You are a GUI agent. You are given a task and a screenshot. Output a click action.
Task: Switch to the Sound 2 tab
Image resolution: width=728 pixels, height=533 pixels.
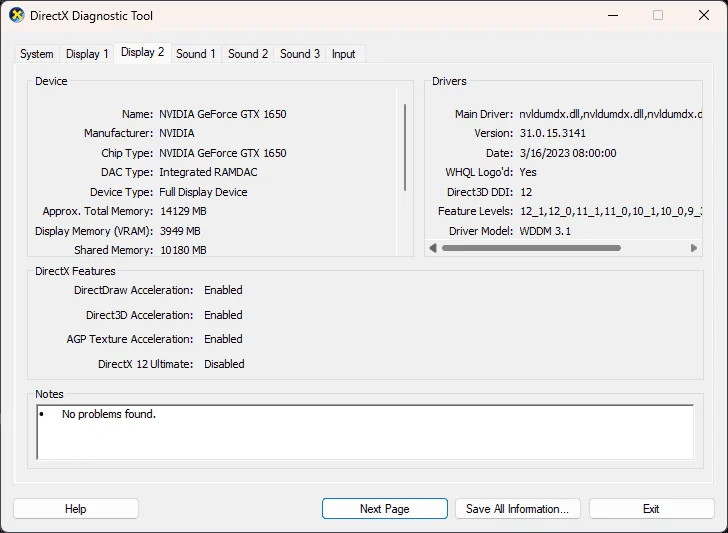248,54
